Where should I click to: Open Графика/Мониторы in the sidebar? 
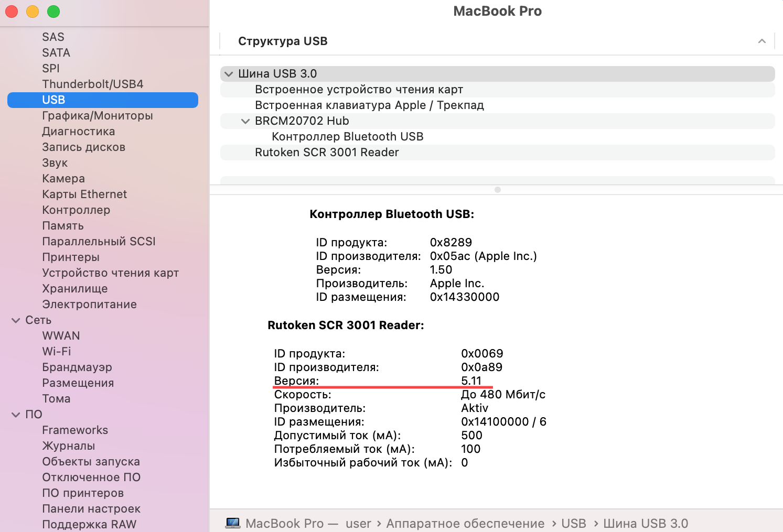click(x=98, y=115)
